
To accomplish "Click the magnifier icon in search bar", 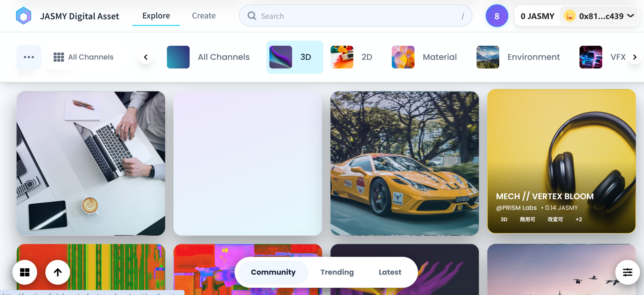I will click(252, 16).
